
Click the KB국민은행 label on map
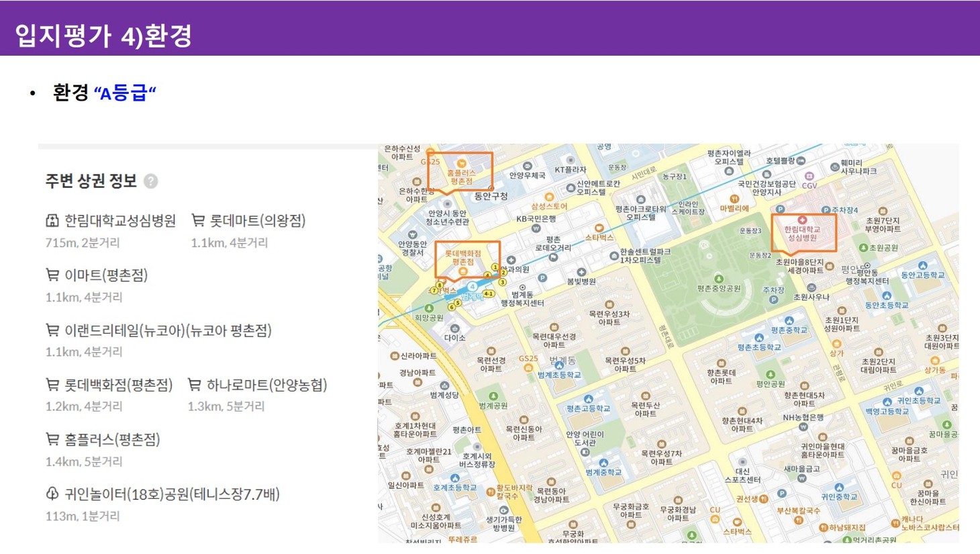536,218
